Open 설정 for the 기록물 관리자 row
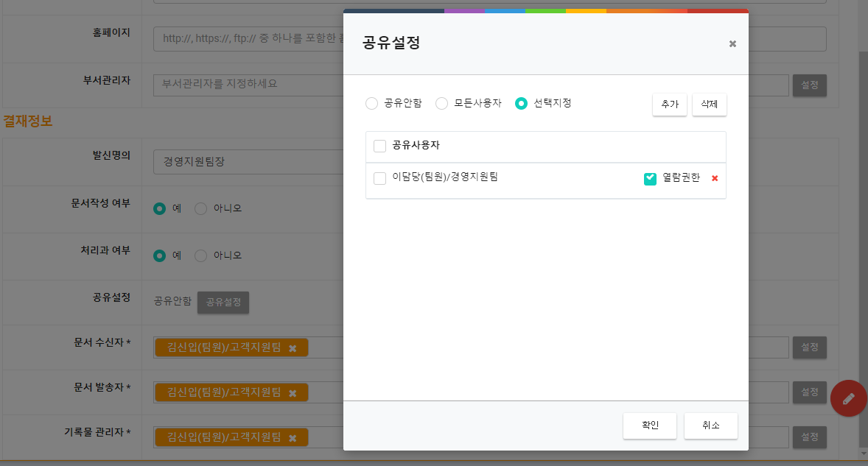The width and height of the screenshot is (868, 466). point(809,437)
